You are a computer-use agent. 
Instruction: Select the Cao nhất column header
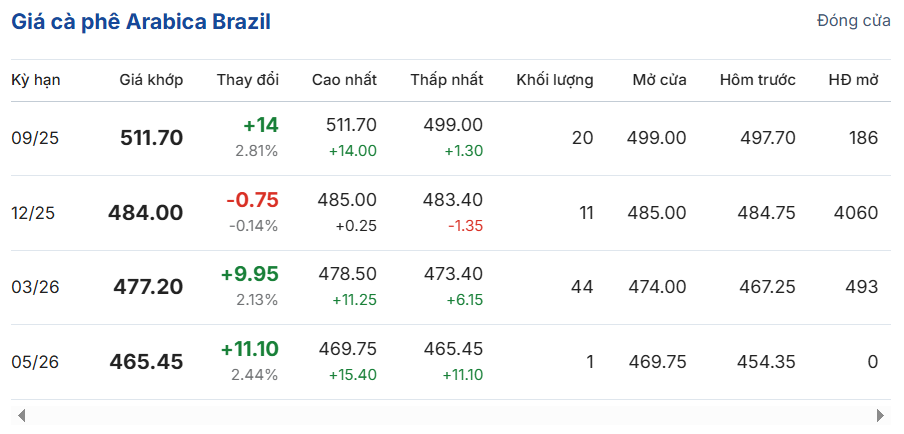click(x=344, y=80)
